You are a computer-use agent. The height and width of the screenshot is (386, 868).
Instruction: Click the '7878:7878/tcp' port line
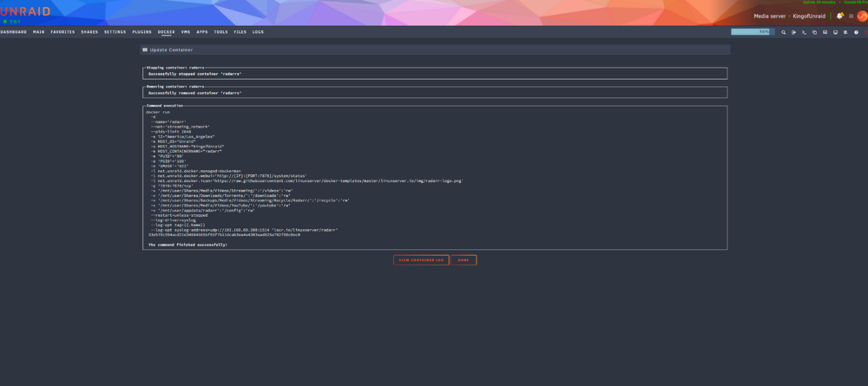[170, 186]
